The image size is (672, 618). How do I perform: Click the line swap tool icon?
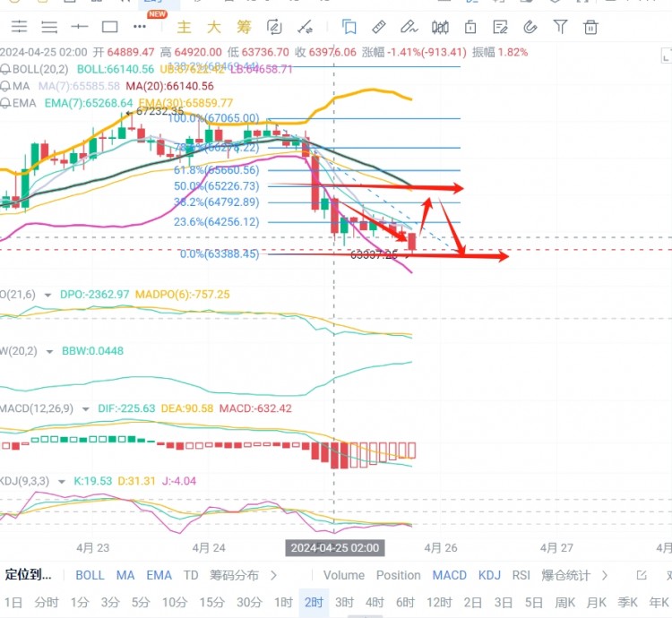click(x=305, y=27)
